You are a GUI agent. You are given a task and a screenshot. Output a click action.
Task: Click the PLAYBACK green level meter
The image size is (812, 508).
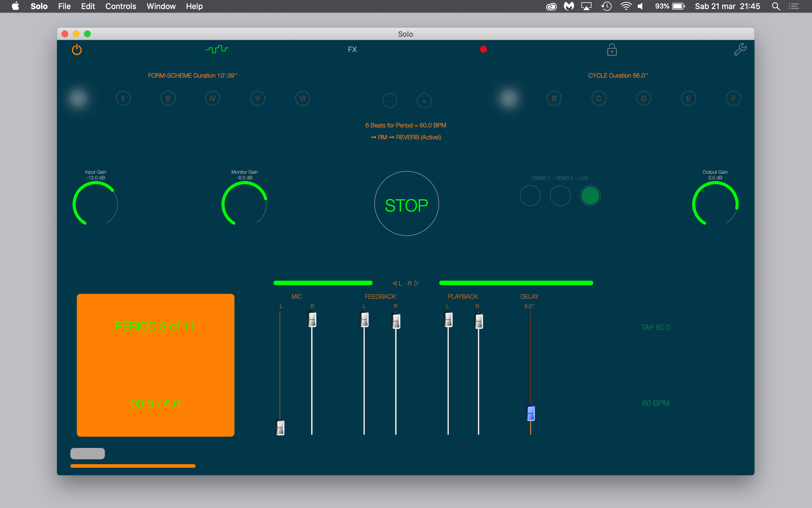[x=516, y=283]
